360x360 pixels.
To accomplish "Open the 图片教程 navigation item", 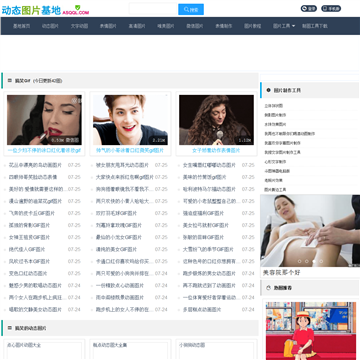I will coord(253,26).
